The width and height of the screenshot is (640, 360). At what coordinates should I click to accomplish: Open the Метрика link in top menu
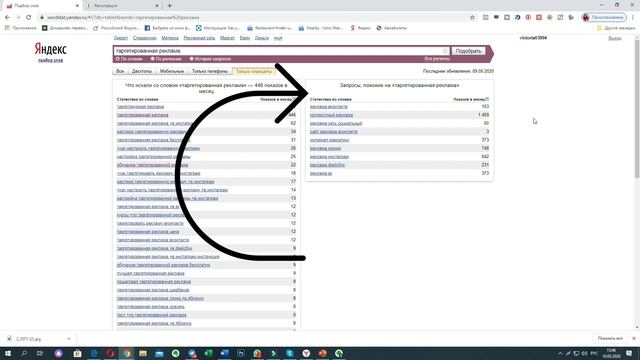170,38
